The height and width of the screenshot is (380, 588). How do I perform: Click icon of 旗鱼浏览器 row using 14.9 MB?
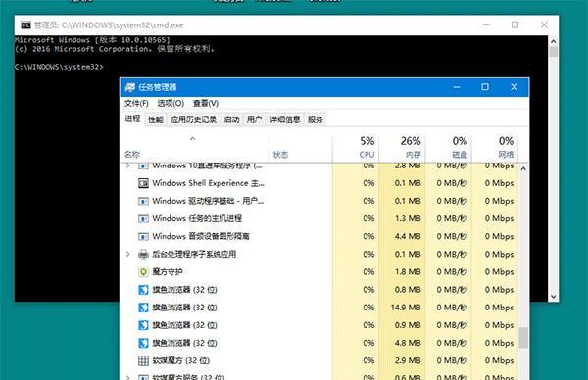143,308
